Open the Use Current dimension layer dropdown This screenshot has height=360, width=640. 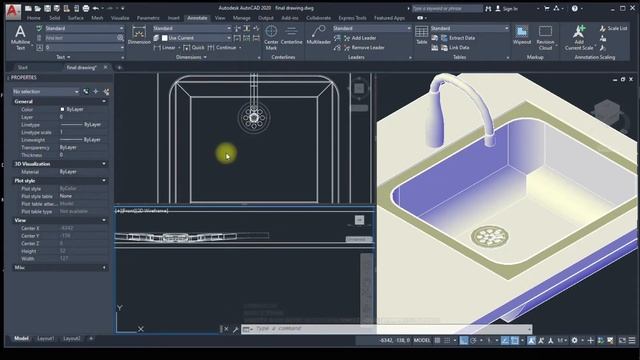[197, 38]
